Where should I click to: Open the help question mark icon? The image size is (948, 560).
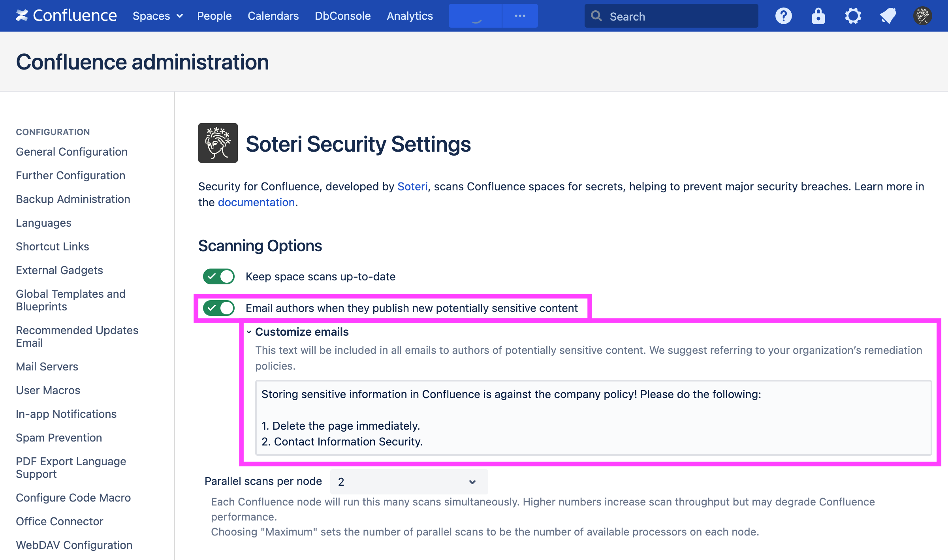[783, 16]
